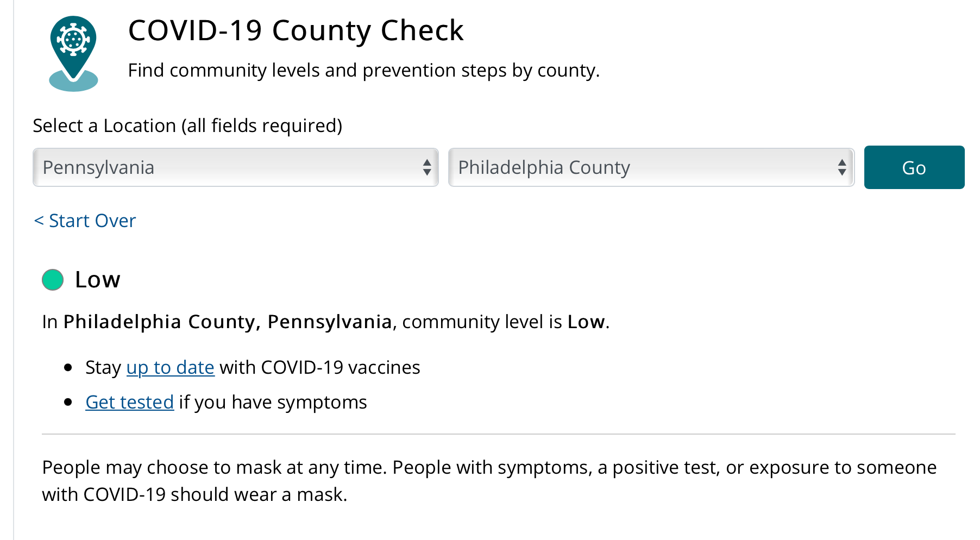980x540 pixels.
Task: Open the Philadelphia County dropdown
Action: click(641, 167)
